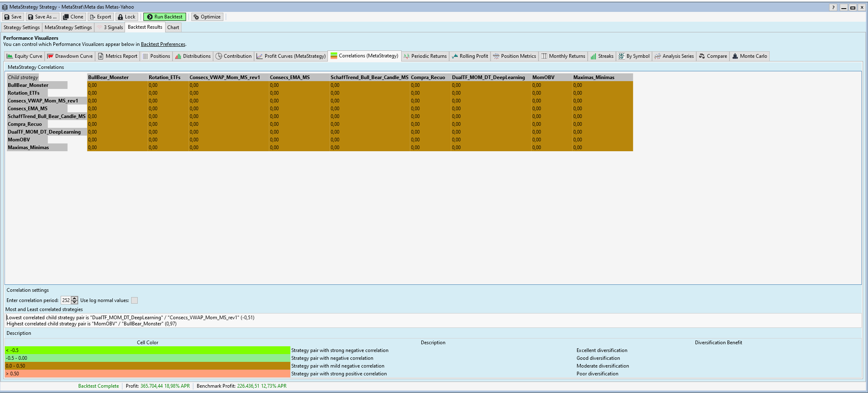Switch to the Chart tab
868x393 pixels.
tap(173, 27)
